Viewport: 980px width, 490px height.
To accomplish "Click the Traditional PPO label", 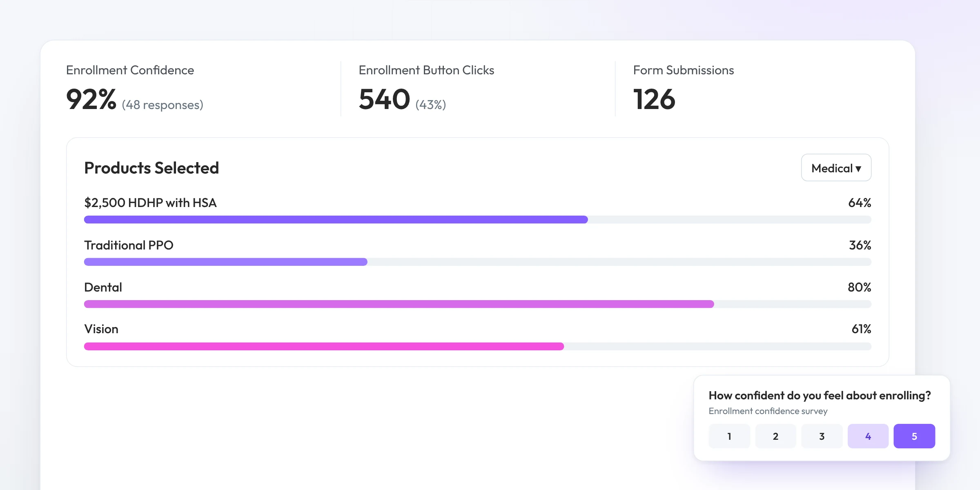I will coord(129,245).
